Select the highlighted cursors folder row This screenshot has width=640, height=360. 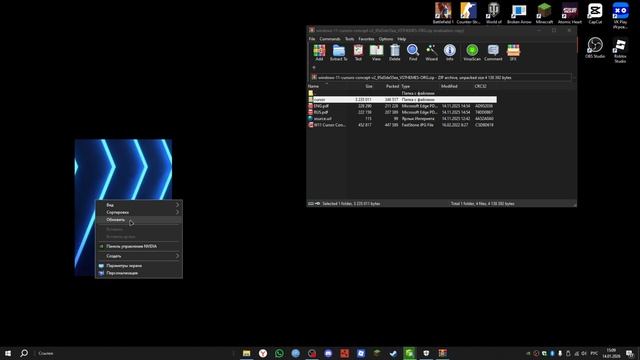(x=402, y=99)
